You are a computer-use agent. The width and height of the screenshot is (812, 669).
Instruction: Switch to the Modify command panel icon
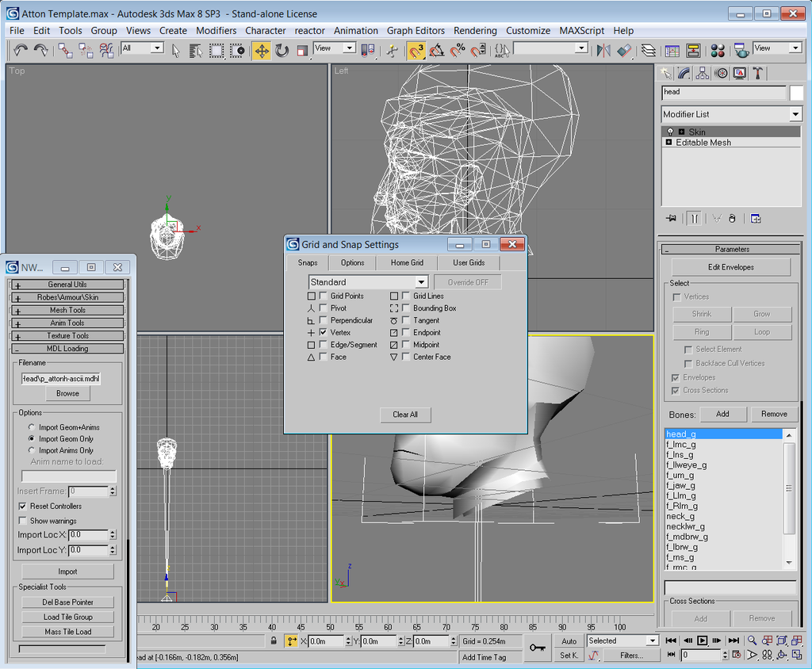684,74
